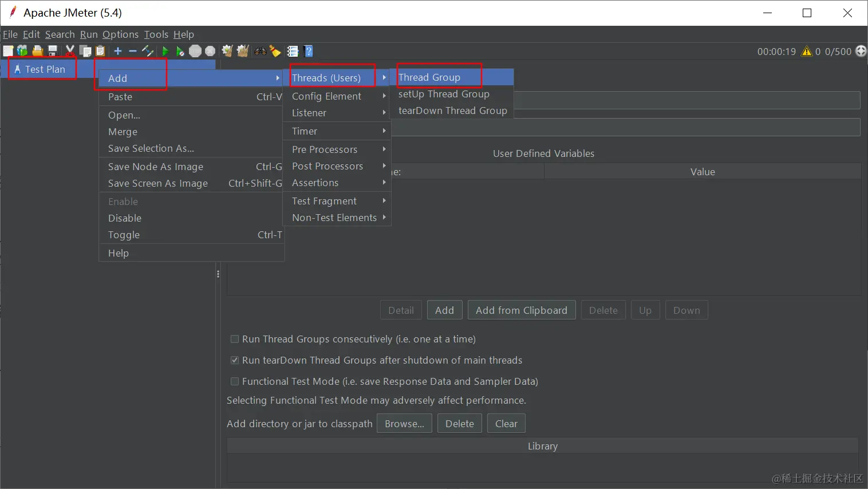Click the Search binoculars icon

(261, 52)
